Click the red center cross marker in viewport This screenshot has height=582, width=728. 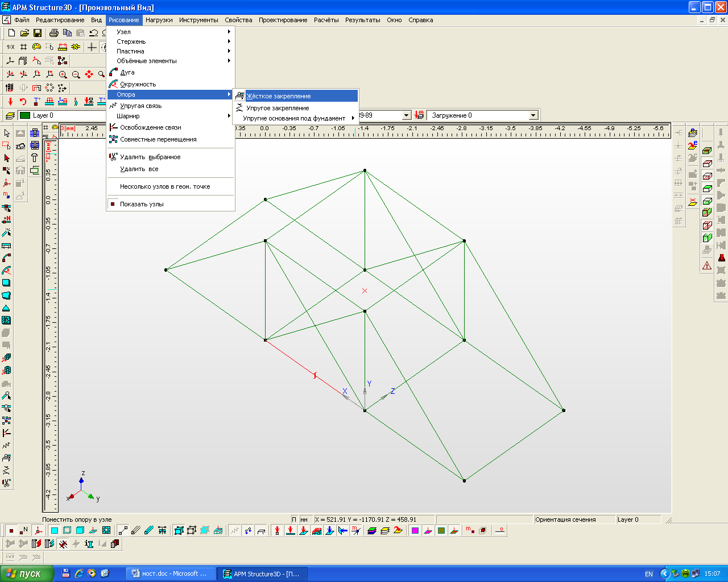tap(365, 290)
